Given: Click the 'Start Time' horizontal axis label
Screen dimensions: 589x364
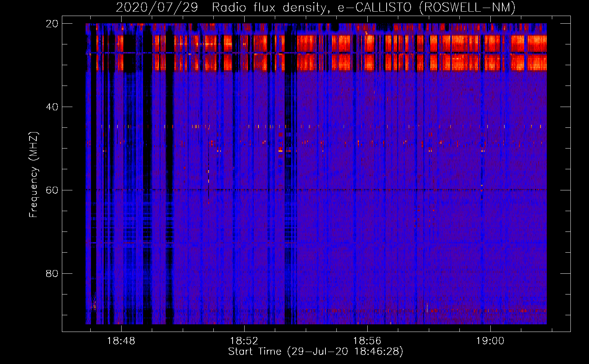Looking at the screenshot, I should tap(254, 352).
